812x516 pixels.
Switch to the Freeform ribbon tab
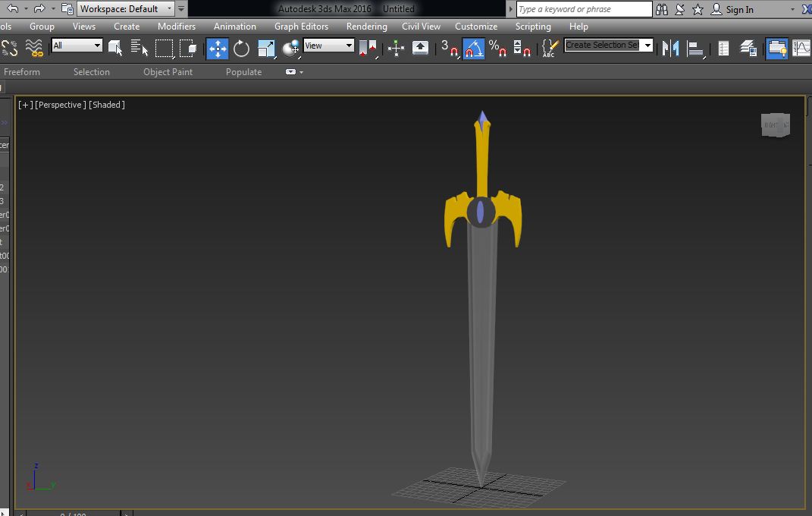(22, 72)
